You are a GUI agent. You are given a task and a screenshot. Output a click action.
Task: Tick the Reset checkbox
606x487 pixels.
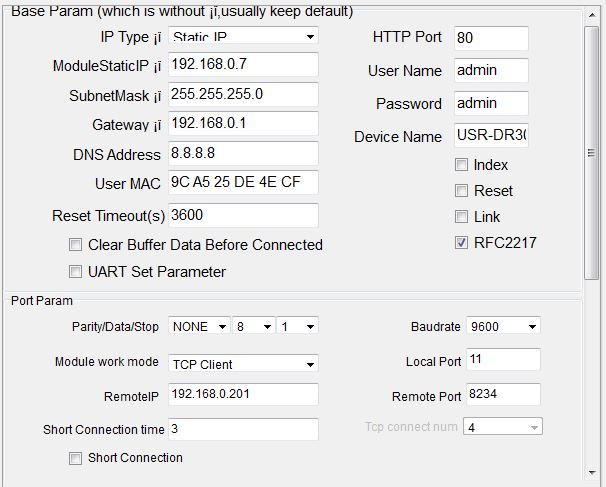[461, 191]
